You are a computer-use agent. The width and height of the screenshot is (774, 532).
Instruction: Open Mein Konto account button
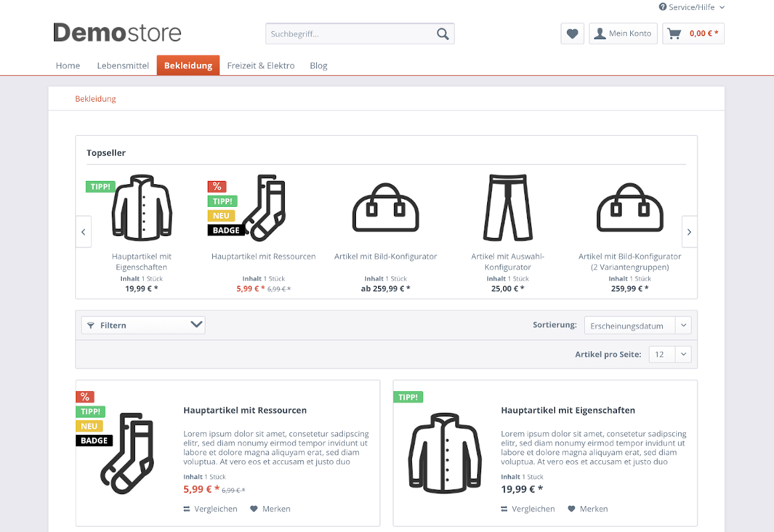tap(623, 34)
